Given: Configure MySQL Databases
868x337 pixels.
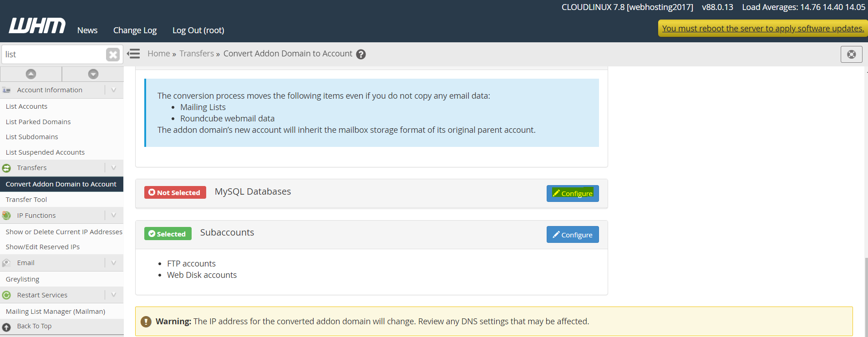Looking at the screenshot, I should pyautogui.click(x=573, y=193).
